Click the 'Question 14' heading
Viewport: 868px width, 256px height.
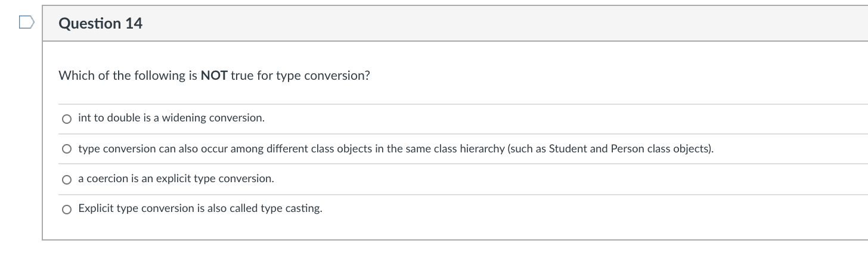pyautogui.click(x=101, y=24)
